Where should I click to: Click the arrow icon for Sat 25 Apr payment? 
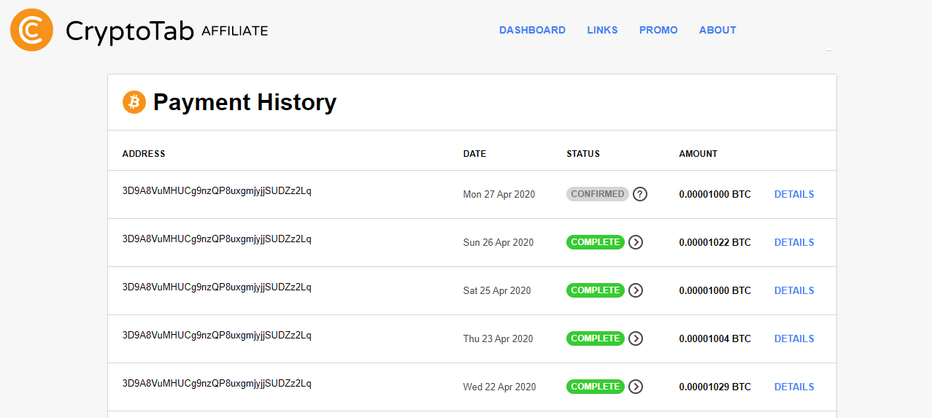point(636,290)
